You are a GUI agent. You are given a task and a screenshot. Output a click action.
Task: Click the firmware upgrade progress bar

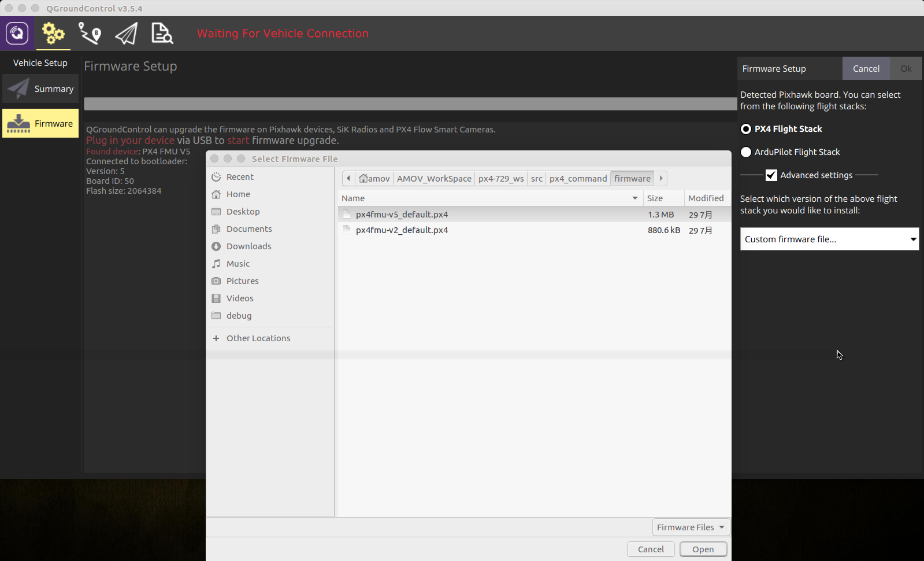tap(410, 104)
